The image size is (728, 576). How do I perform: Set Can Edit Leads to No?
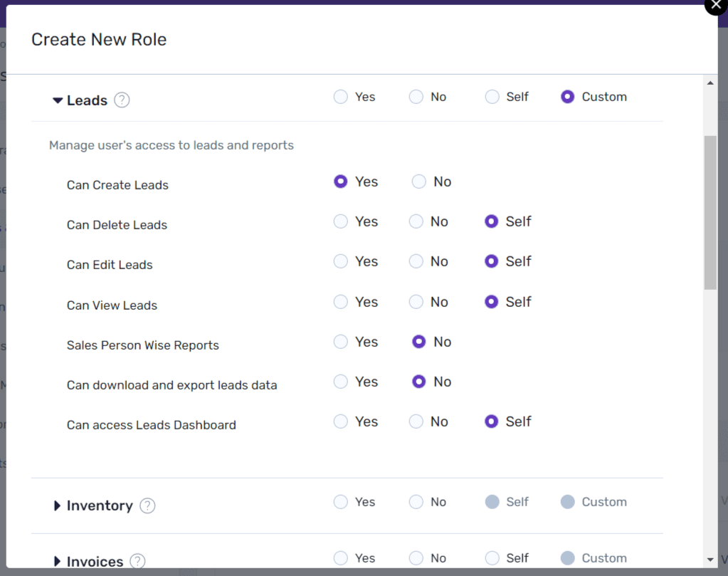[416, 261]
